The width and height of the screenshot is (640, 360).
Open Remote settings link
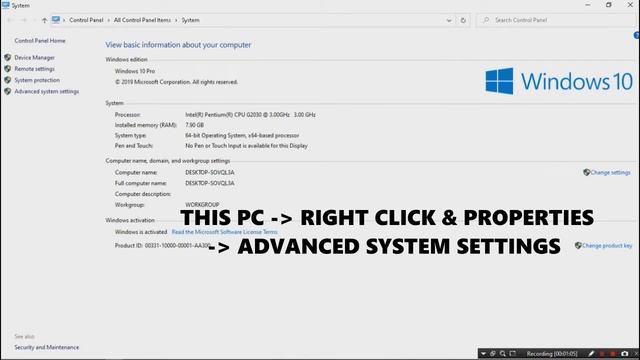(x=34, y=69)
